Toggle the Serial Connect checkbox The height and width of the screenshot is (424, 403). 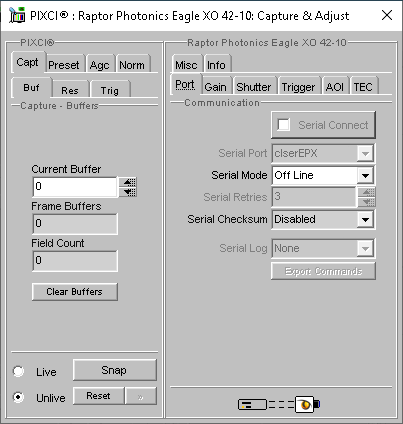[284, 125]
